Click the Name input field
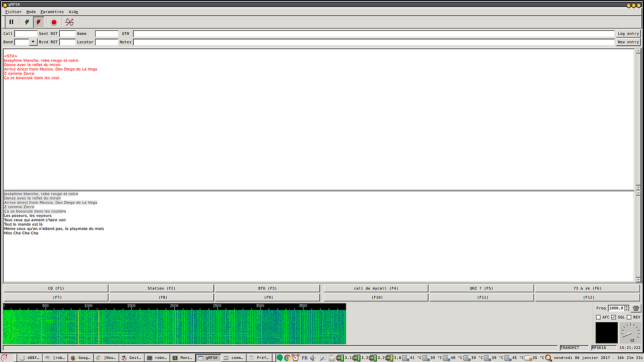644x362 pixels. pyautogui.click(x=107, y=33)
